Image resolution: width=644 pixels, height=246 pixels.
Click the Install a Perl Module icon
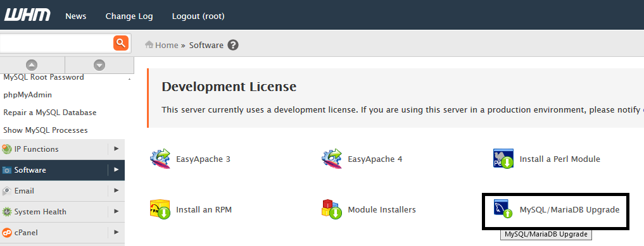tap(503, 159)
